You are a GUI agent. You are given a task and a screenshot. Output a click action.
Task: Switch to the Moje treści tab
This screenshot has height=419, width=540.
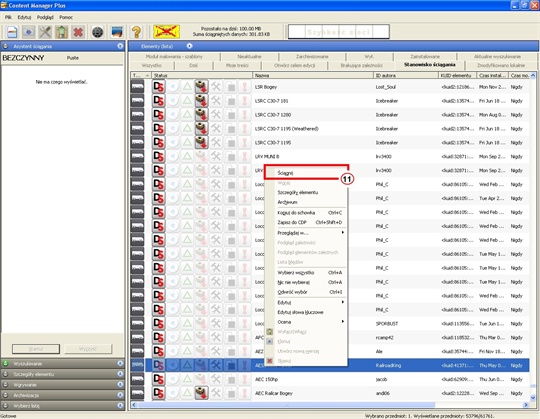click(237, 65)
